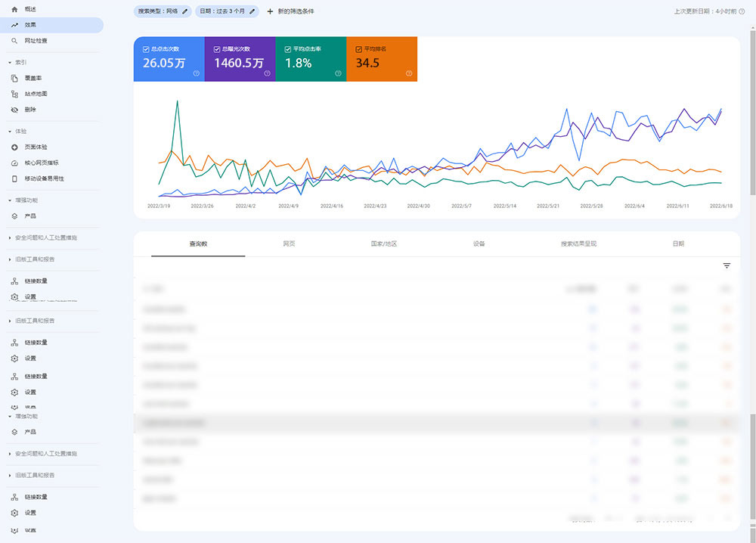Open 网址检查 URL inspection search icon

pyautogui.click(x=14, y=41)
